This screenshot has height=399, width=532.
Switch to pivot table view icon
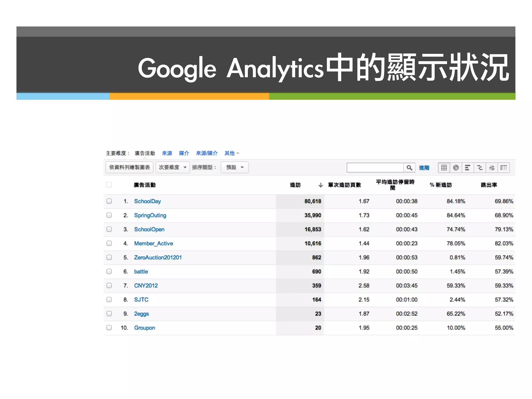point(504,168)
